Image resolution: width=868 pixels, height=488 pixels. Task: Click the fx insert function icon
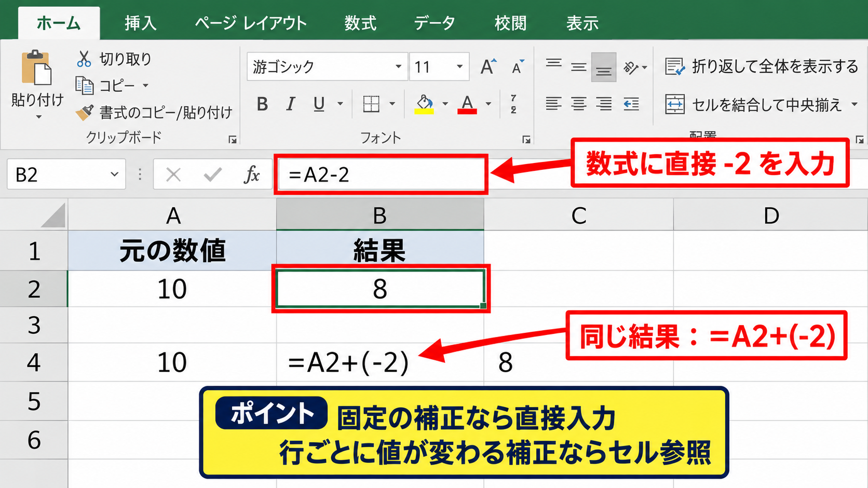pos(252,175)
